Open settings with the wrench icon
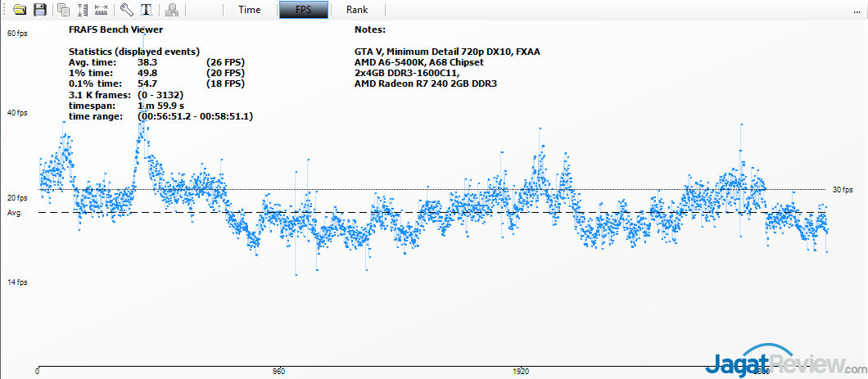The height and width of the screenshot is (379, 868). [x=126, y=10]
